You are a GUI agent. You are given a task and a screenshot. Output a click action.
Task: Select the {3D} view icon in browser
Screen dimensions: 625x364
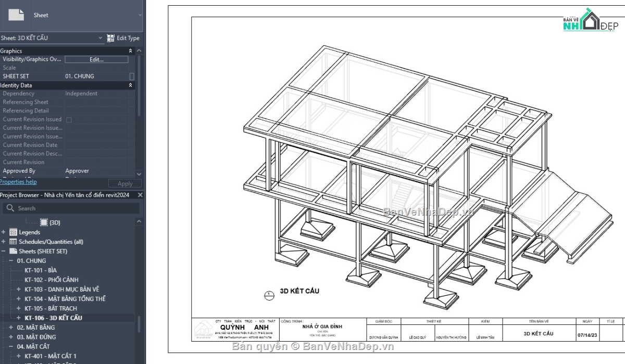coord(44,222)
